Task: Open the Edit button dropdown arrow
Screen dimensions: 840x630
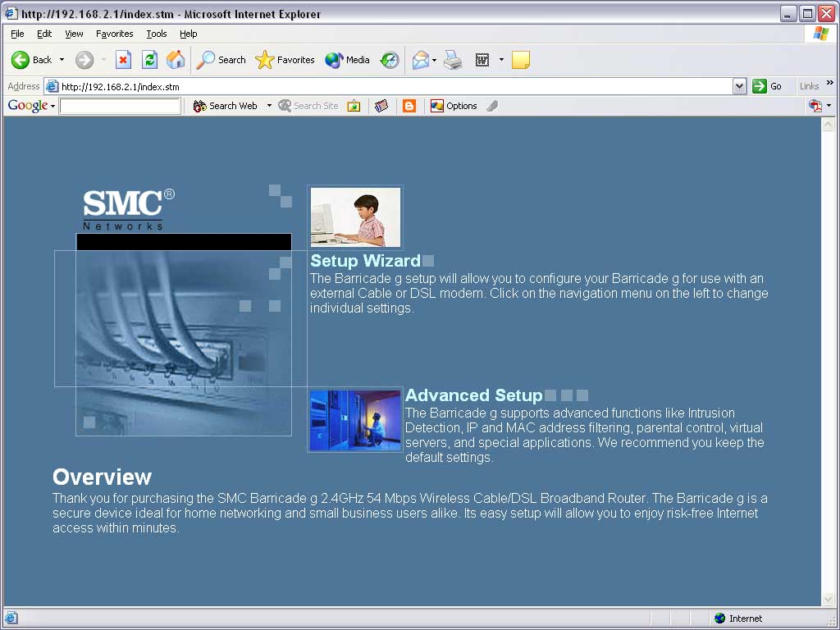Action: [501, 60]
